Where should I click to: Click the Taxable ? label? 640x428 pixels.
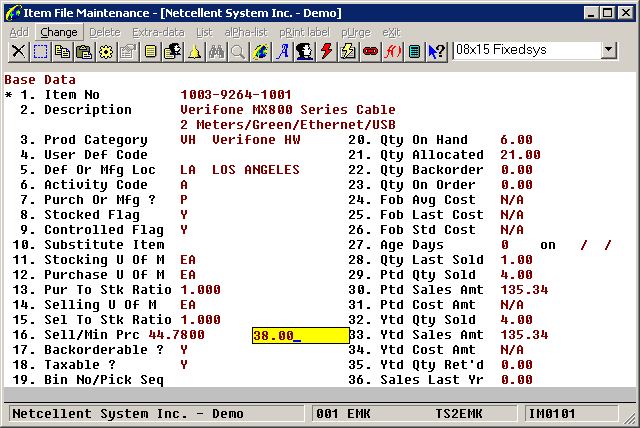(x=80, y=365)
